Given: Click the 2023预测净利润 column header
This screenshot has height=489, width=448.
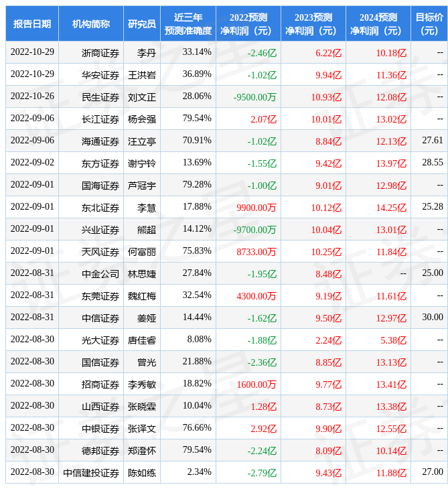Looking at the screenshot, I should pos(313,23).
